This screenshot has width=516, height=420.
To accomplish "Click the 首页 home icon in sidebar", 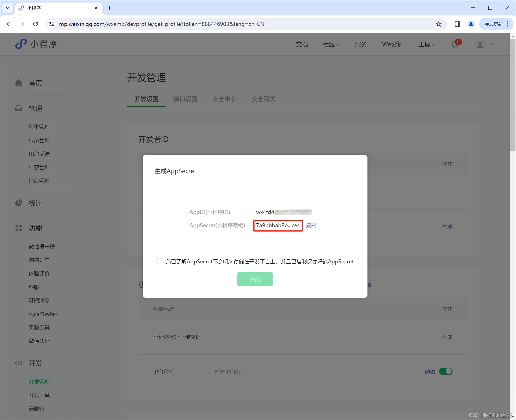I will tap(19, 83).
